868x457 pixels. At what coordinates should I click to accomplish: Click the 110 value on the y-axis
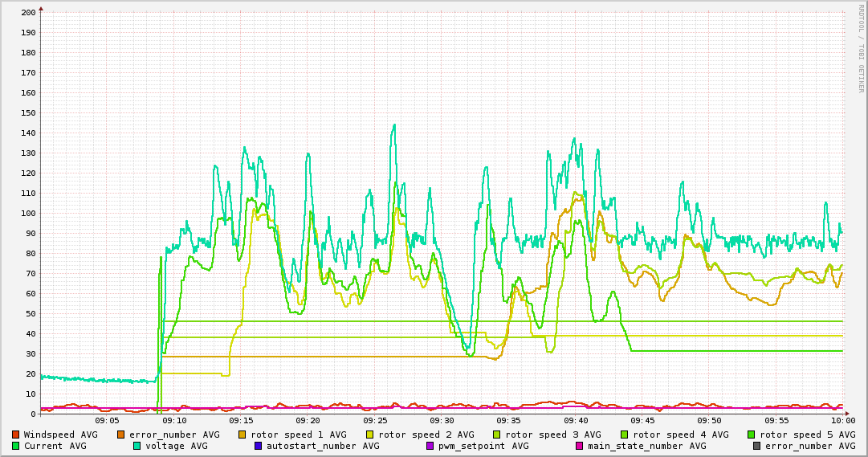pyautogui.click(x=28, y=194)
